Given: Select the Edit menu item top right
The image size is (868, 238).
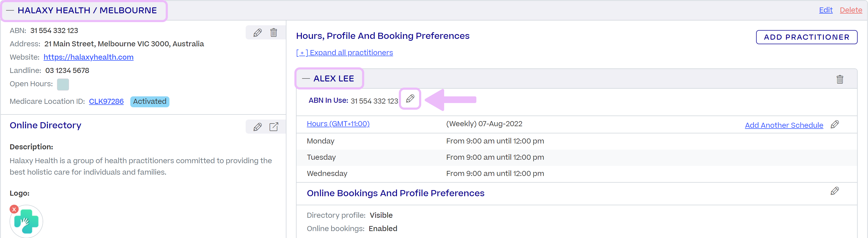Looking at the screenshot, I should click(826, 10).
